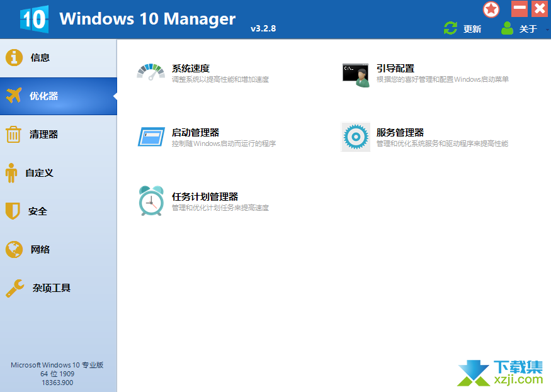
Task: Click the globe icon for 网络
Action: point(14,249)
